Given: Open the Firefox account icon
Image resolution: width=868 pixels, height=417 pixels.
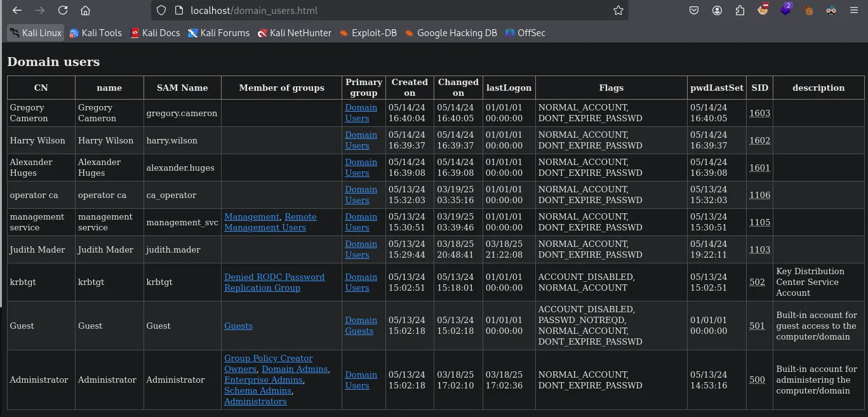Looking at the screenshot, I should (x=717, y=10).
